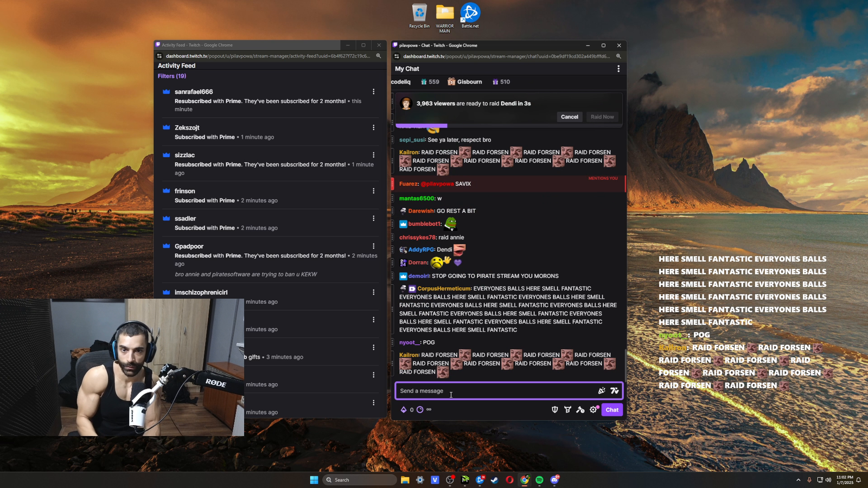Open the Predictions trophy icon below chat
868x488 pixels.
(567, 409)
